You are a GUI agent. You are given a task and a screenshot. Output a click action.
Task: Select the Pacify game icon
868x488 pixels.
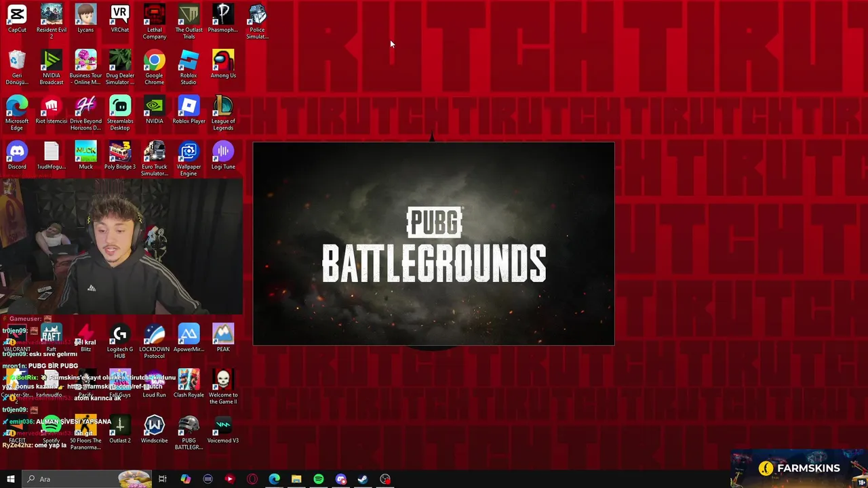pyautogui.click(x=85, y=384)
